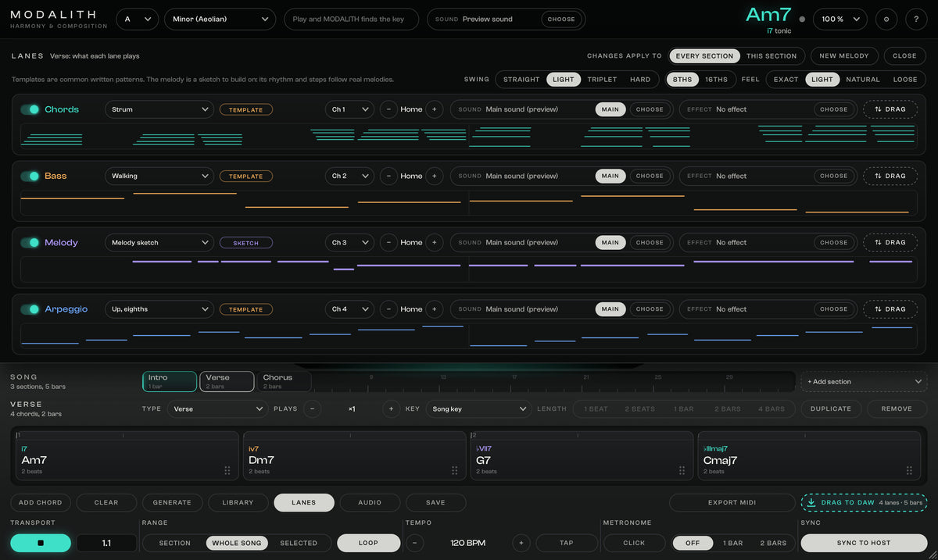Choose a preview sound in header
Viewport: 938px width, 560px height.
point(561,20)
